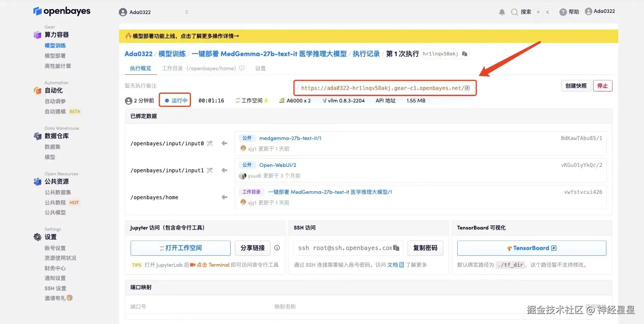
Task: Open 公共教程 in the sidebar
Action: click(x=55, y=203)
